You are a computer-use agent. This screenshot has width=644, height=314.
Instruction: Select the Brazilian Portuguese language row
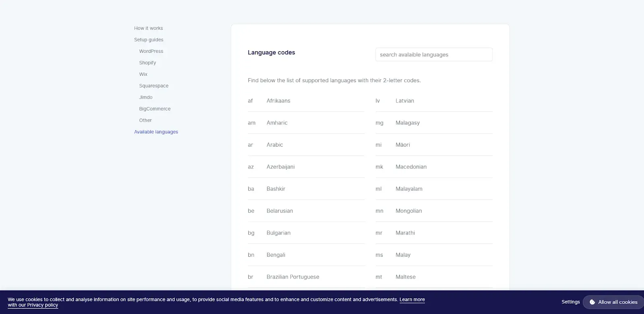293,277
